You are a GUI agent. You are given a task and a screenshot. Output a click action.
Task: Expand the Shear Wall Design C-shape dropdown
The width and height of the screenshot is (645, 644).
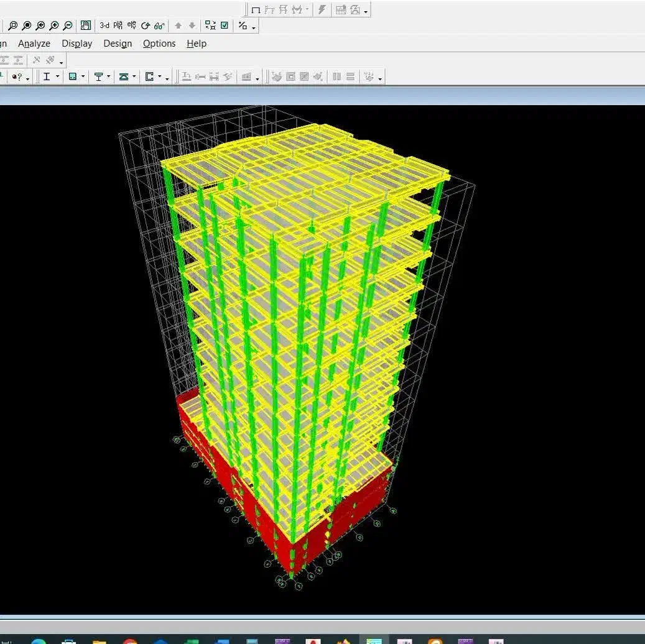point(159,76)
